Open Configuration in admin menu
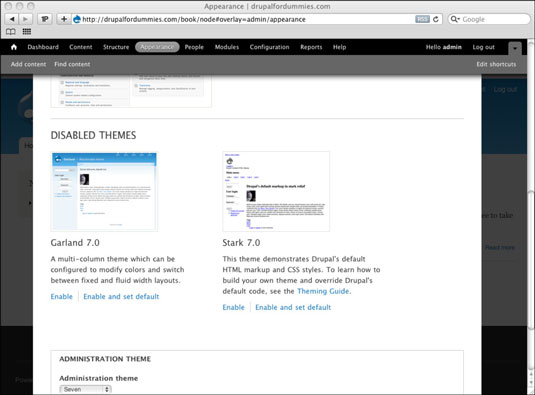This screenshot has height=395, width=535. 270,47
